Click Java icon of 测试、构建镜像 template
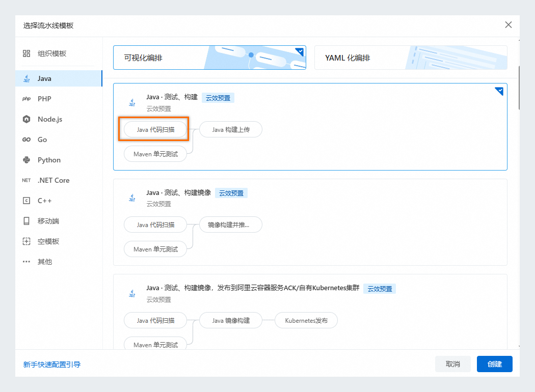535x392 pixels. 132,198
